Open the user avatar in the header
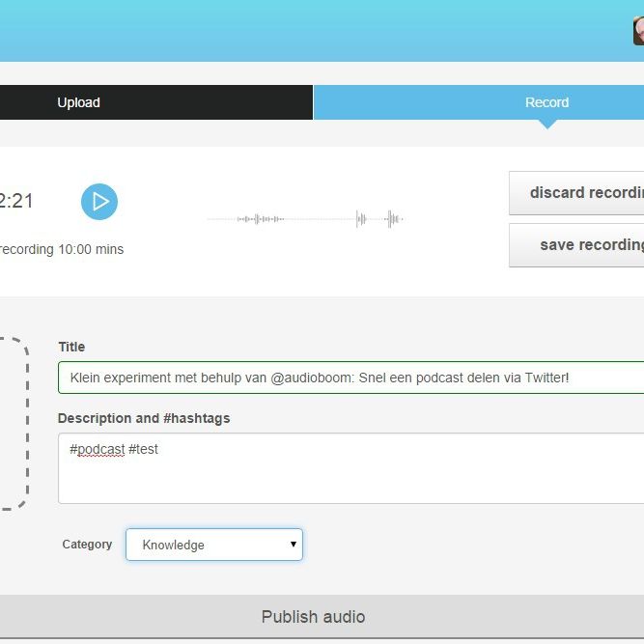 pos(638,31)
